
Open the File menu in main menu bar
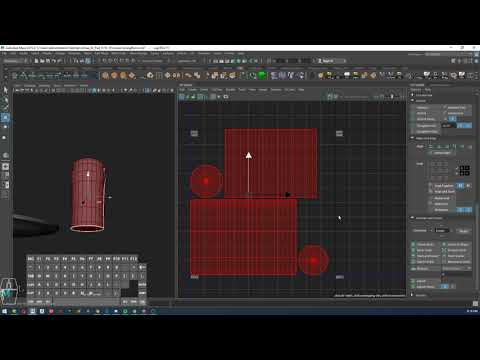(x=5, y=53)
